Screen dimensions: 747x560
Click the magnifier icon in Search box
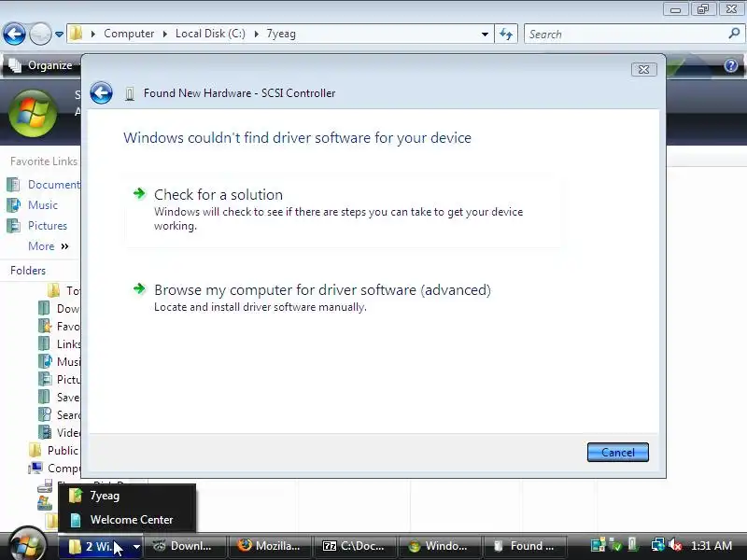pyautogui.click(x=734, y=34)
